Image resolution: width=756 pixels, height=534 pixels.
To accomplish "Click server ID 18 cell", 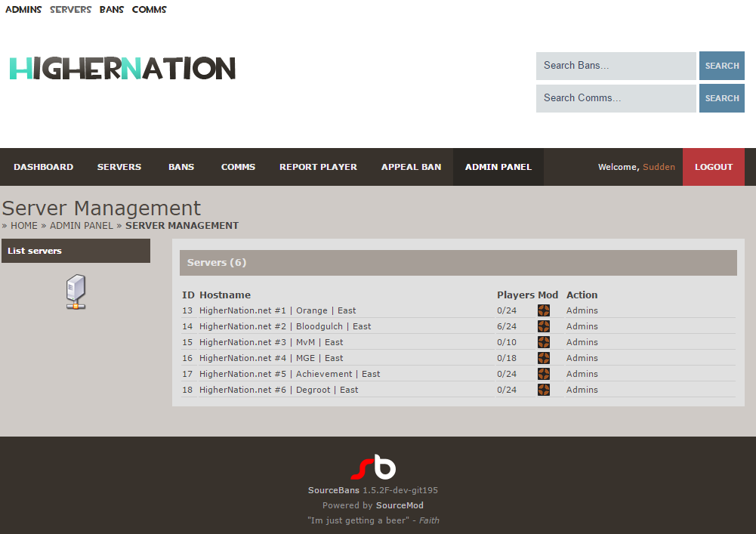I will pyautogui.click(x=187, y=390).
